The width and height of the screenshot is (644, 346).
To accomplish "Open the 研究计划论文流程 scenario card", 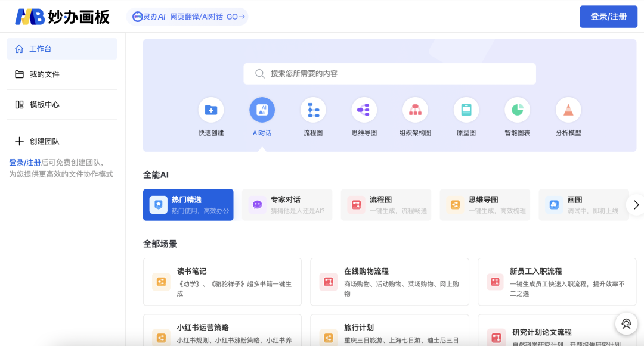I will 557,331.
